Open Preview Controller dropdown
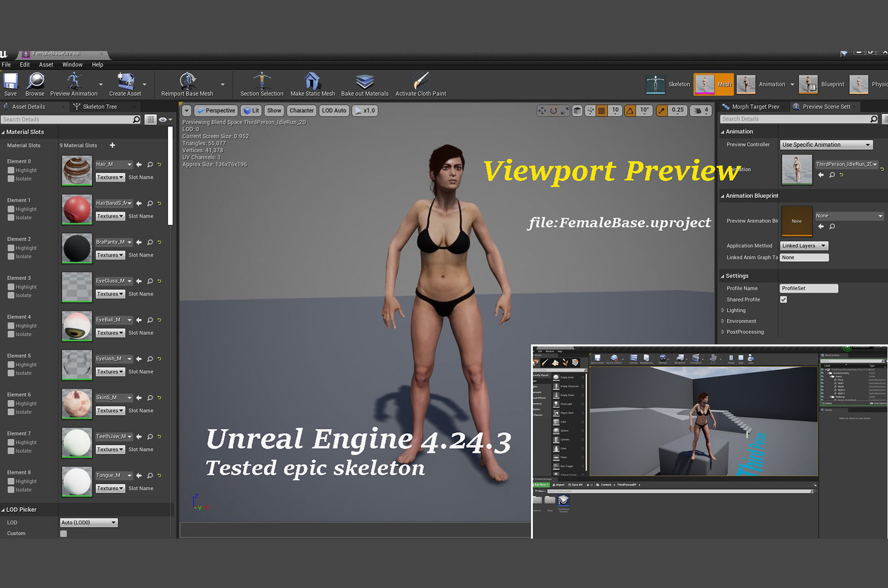 pos(826,145)
